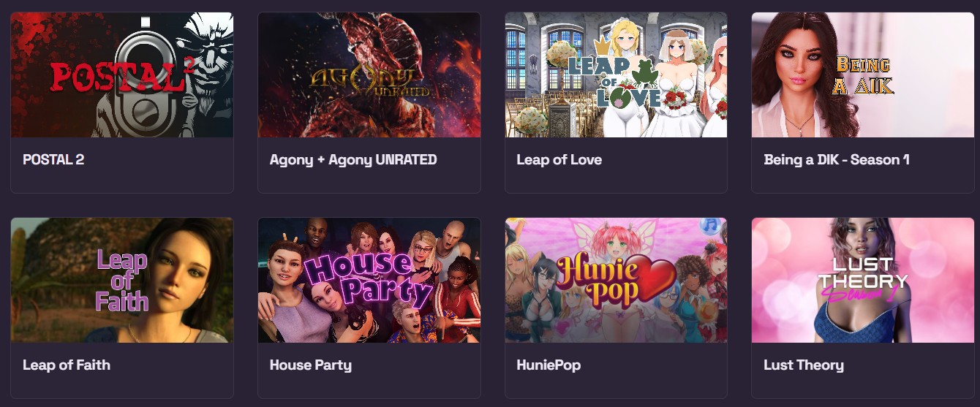Screen dimensions: 980x407
Task: Click the "POSTAL 2" title text
Action: tap(53, 159)
